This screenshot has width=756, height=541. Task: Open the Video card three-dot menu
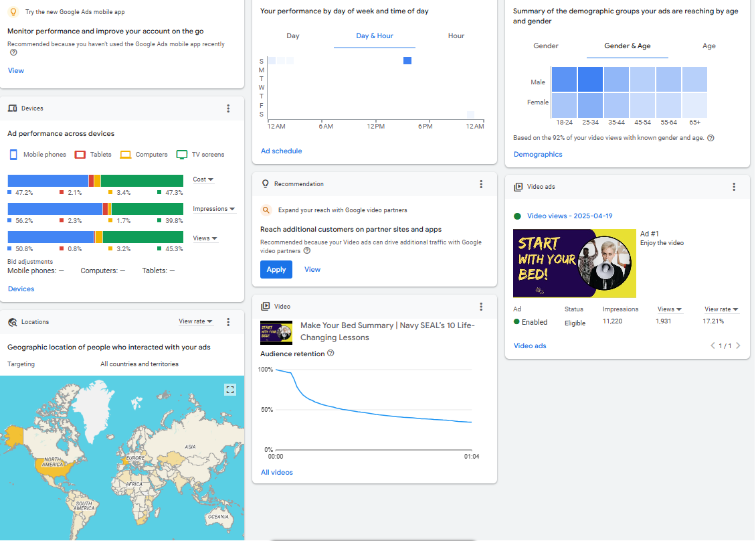tap(481, 307)
